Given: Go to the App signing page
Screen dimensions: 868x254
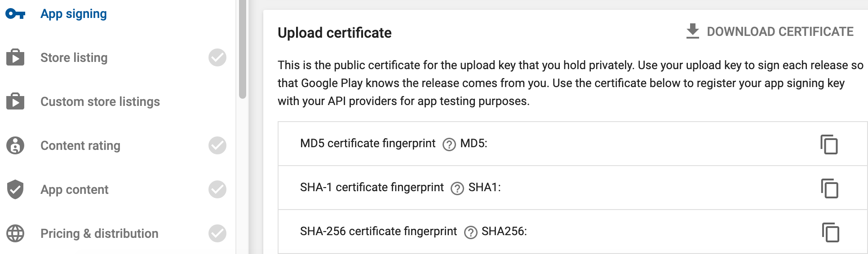Looking at the screenshot, I should pyautogui.click(x=74, y=14).
